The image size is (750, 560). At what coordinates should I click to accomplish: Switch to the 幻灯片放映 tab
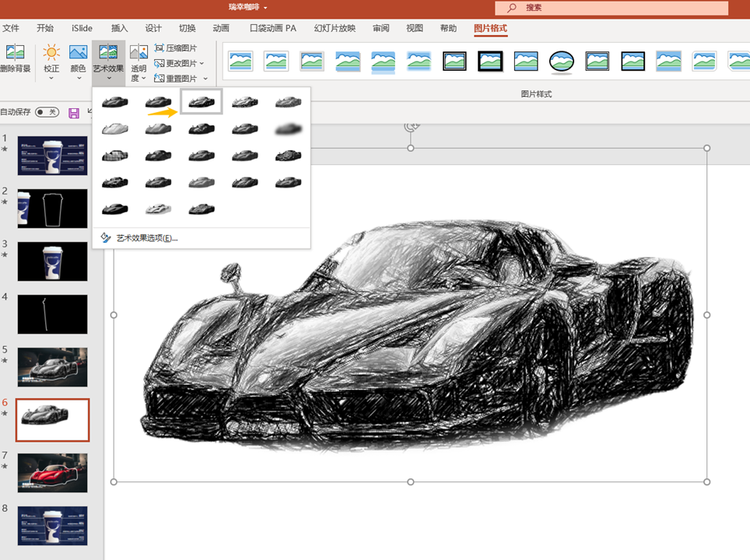(335, 28)
